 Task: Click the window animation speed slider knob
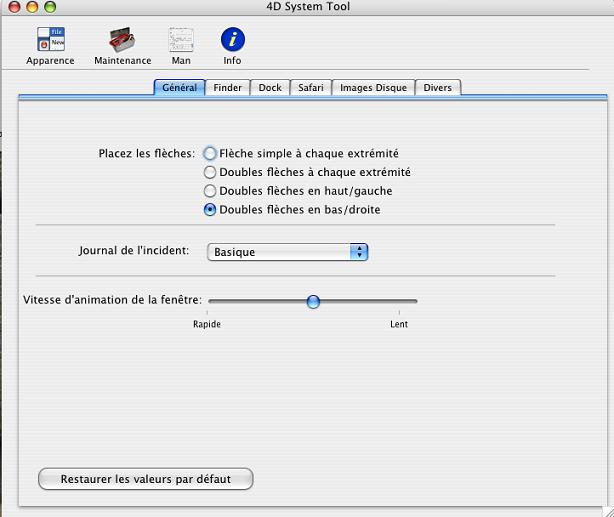pyautogui.click(x=313, y=301)
